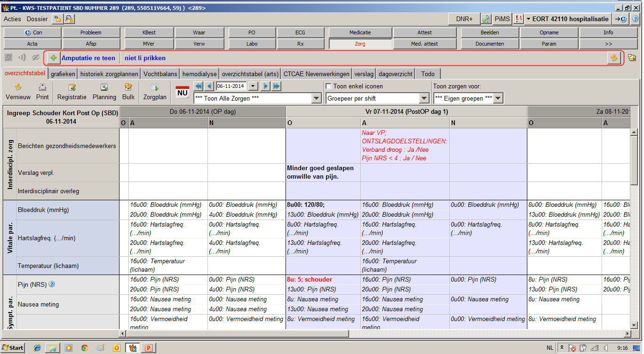The width and height of the screenshot is (644, 354).
Task: Refresh the overview with Vernieuw
Action: click(x=18, y=91)
